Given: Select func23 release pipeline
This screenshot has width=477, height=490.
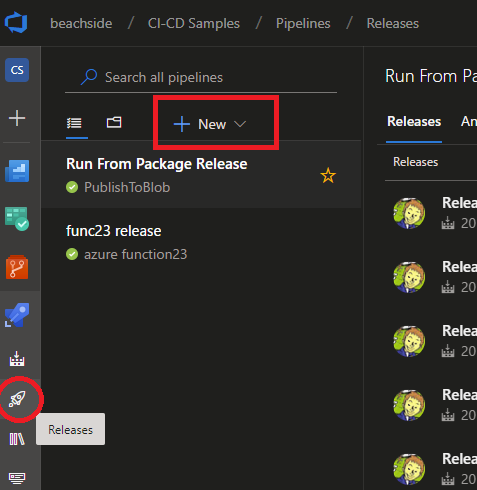Looking at the screenshot, I should click(x=201, y=242).
